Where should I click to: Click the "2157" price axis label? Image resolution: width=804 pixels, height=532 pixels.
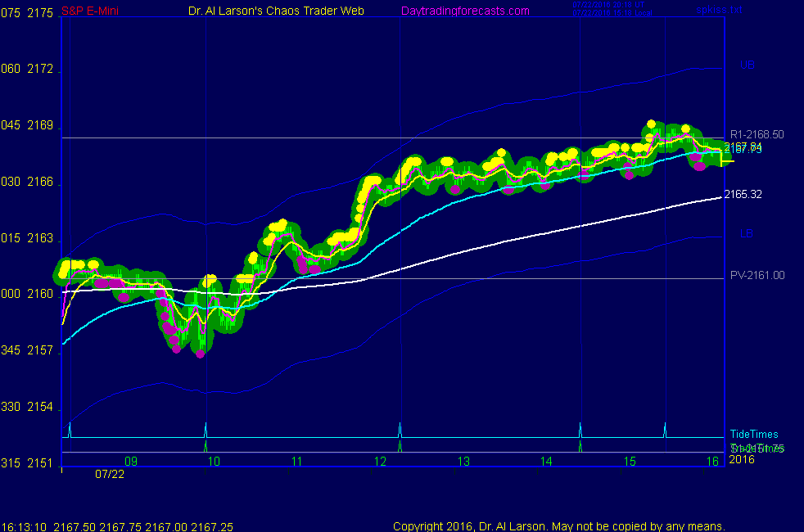click(x=40, y=350)
